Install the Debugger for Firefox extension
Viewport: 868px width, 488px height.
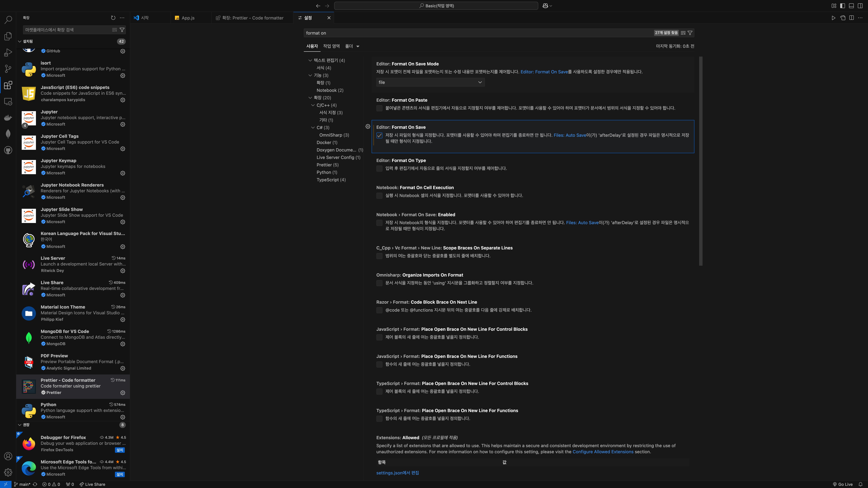(x=120, y=450)
